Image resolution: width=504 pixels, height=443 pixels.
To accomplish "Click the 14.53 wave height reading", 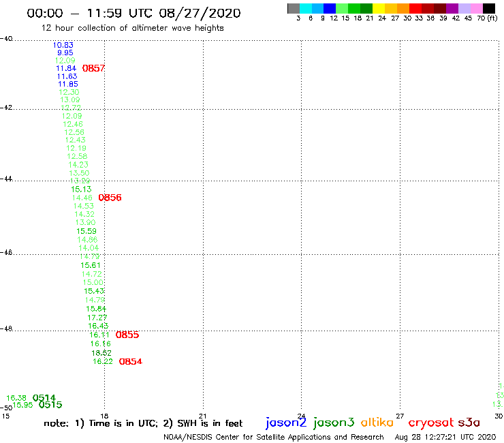I will (x=84, y=206).
